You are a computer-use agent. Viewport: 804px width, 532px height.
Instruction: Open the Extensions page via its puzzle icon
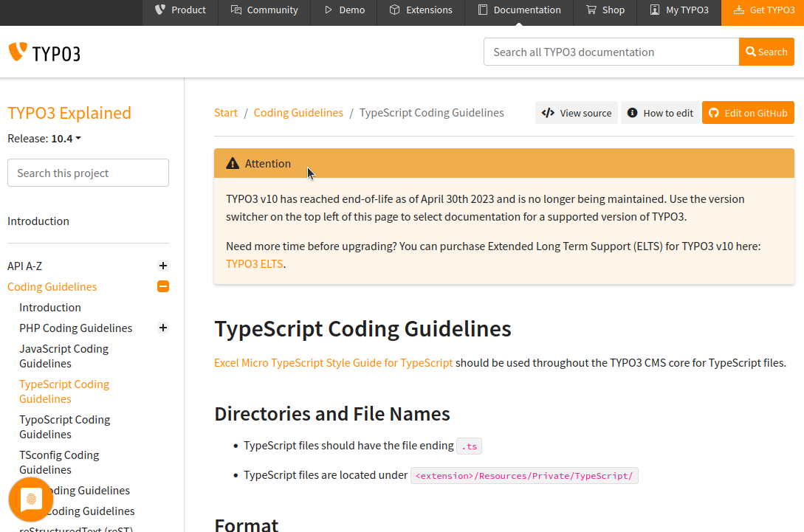(394, 10)
